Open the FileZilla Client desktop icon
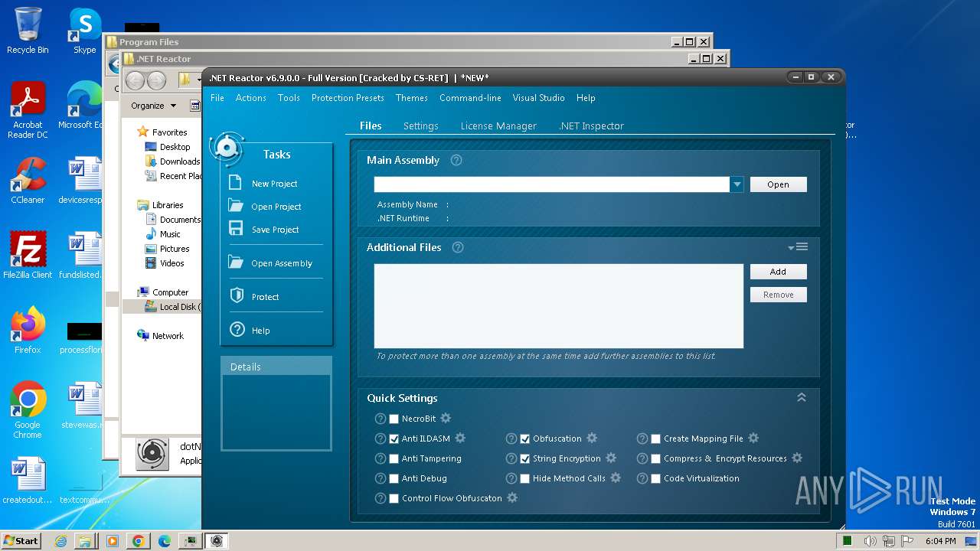Screen dimensions: 980x551 28,256
